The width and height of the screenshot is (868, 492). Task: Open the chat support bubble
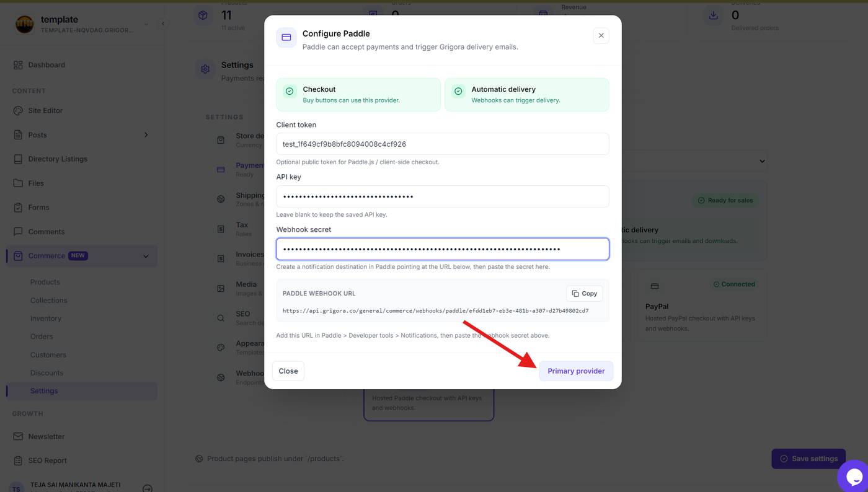854,477
